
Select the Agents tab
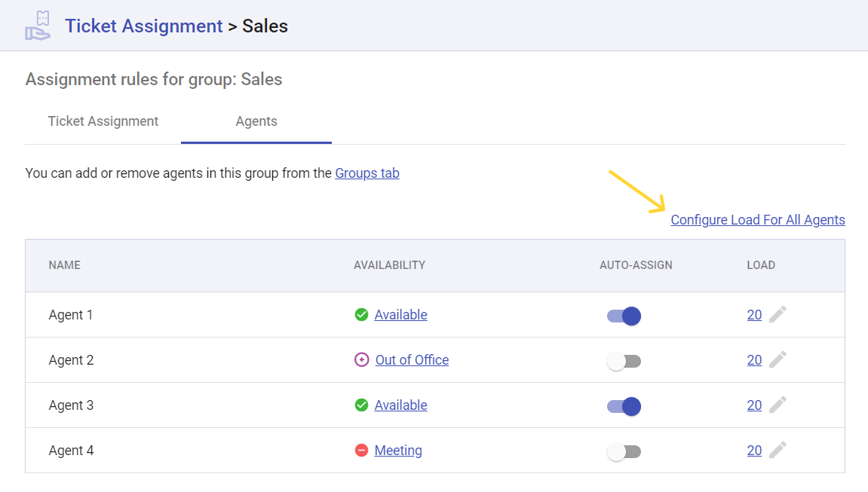[256, 121]
